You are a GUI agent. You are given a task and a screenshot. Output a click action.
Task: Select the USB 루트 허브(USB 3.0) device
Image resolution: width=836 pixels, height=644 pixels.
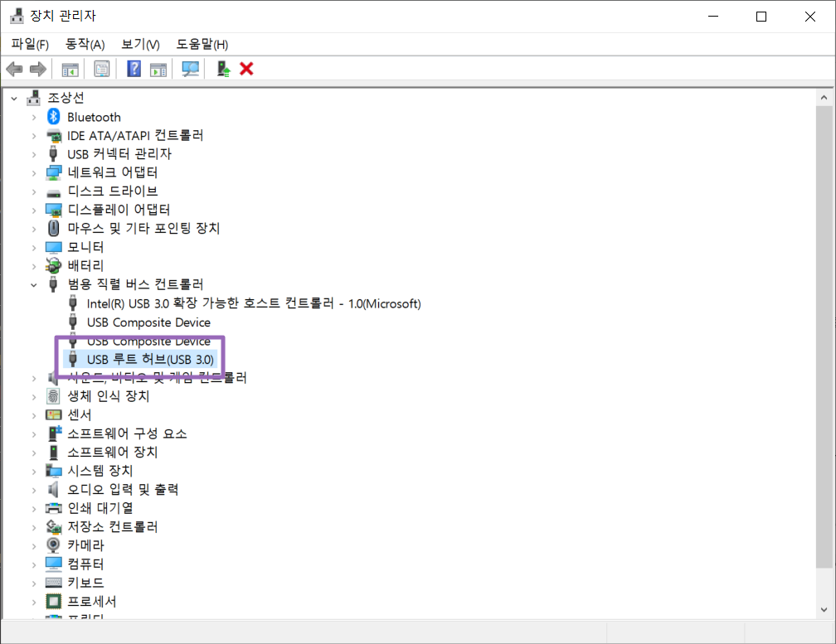150,360
